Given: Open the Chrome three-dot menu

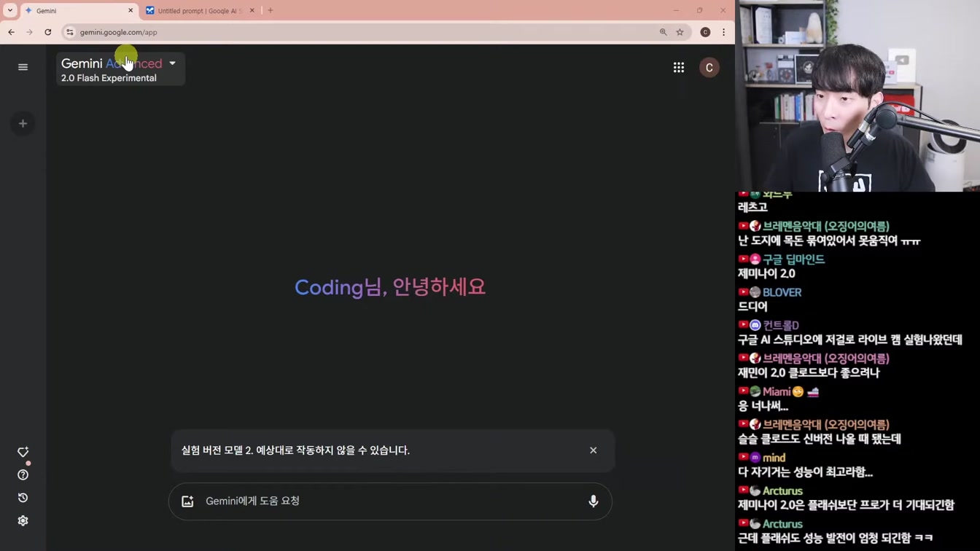Looking at the screenshot, I should click(723, 32).
